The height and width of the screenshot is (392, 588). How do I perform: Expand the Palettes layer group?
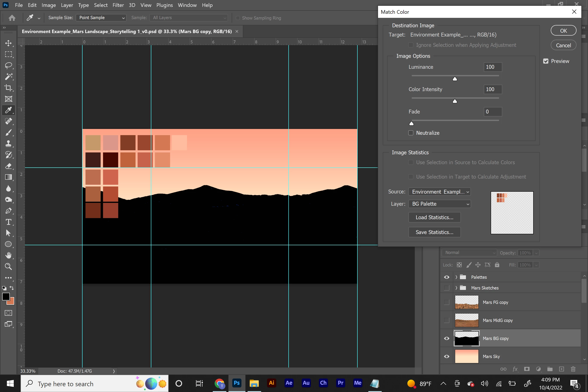pyautogui.click(x=456, y=277)
